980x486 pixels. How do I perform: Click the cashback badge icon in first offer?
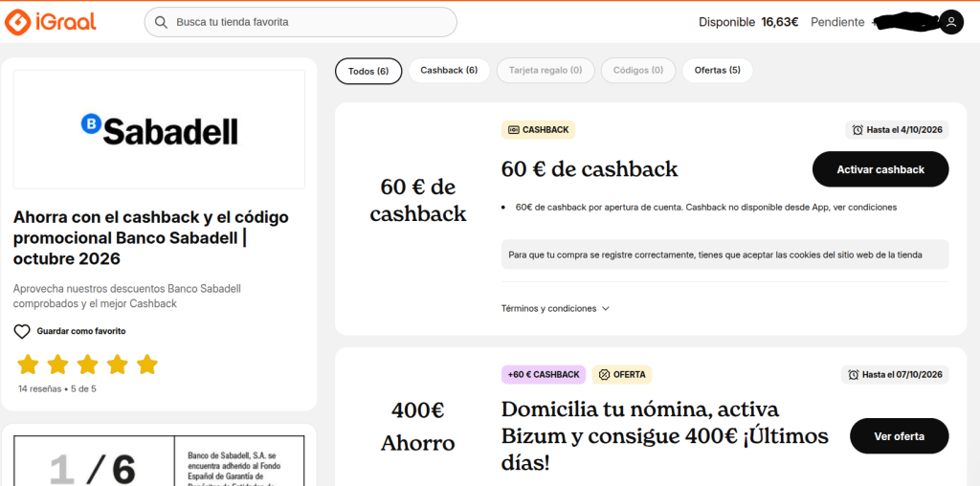pos(514,130)
